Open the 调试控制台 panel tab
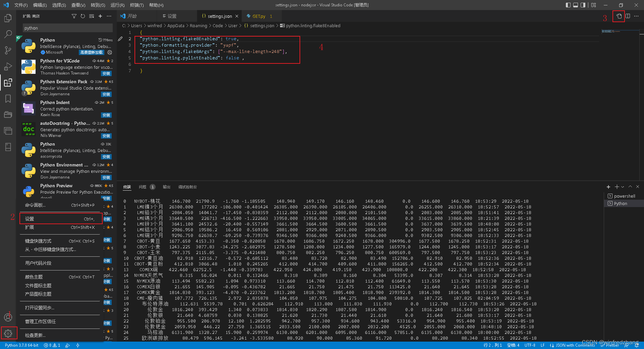Screen dimensions: 644x349 click(x=187, y=187)
